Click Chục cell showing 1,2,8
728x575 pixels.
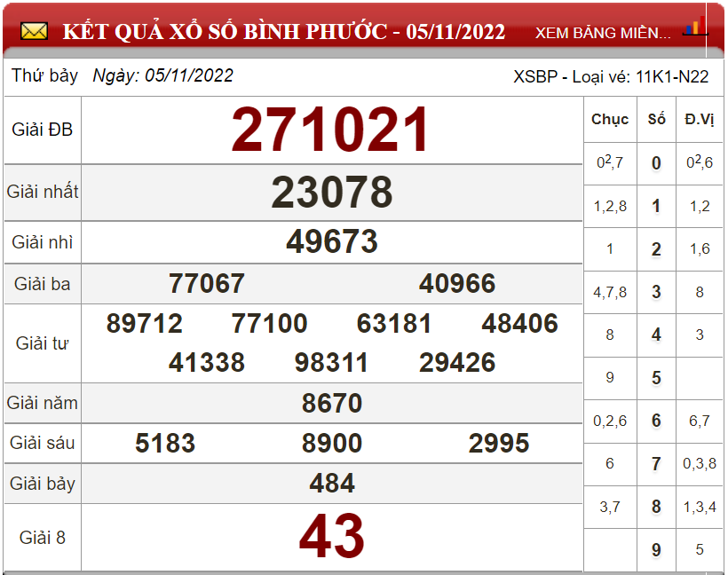pos(610,206)
